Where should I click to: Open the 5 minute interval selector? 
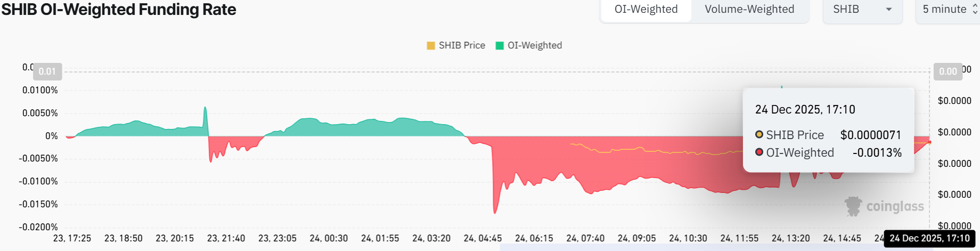coord(945,10)
